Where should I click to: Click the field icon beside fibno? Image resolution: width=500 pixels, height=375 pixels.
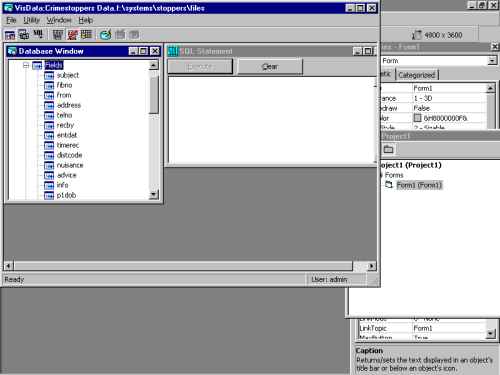point(49,86)
